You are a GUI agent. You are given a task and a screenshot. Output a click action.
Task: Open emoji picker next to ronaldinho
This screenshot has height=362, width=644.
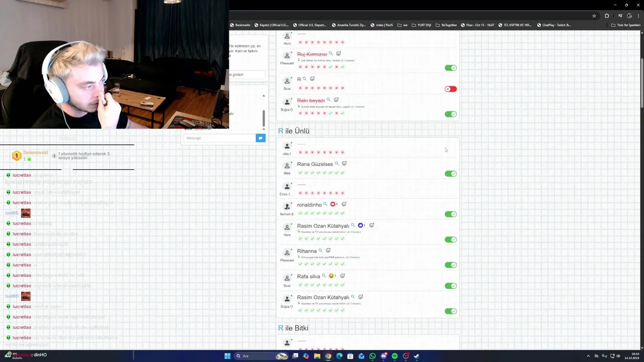click(x=344, y=204)
